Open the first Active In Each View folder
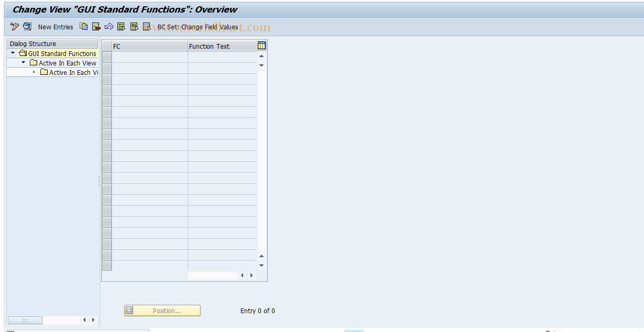This screenshot has width=644, height=332. tap(63, 63)
